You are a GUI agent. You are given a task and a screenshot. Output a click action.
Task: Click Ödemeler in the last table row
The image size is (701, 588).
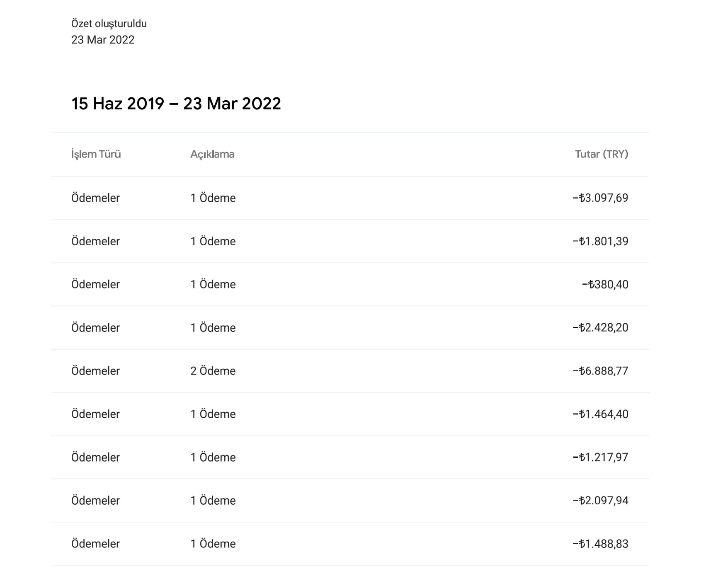(x=95, y=544)
